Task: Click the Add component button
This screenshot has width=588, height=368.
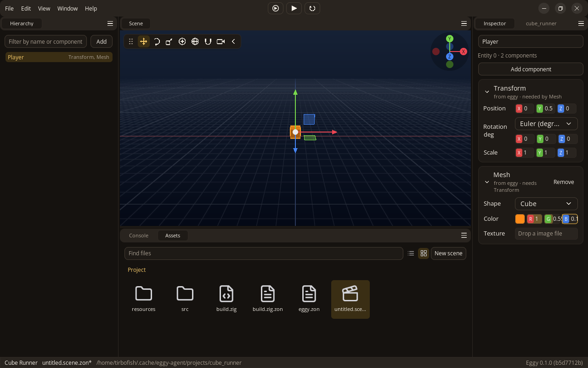Action: (x=531, y=69)
